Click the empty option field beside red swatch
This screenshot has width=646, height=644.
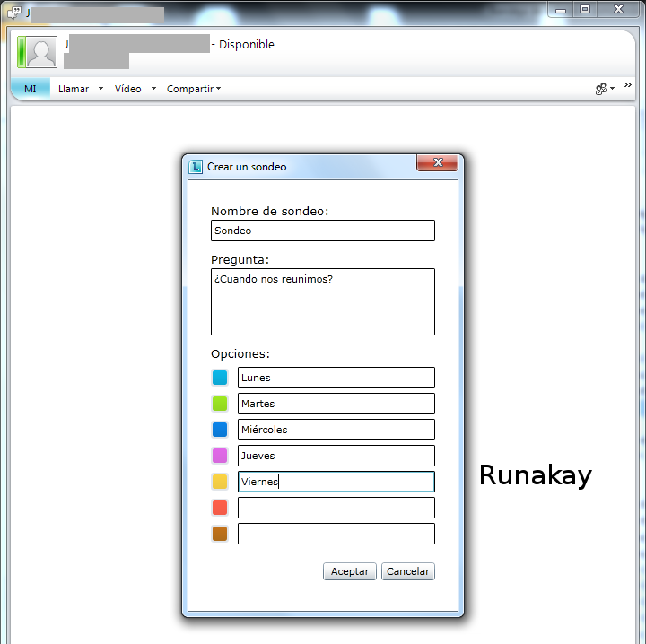[336, 508]
